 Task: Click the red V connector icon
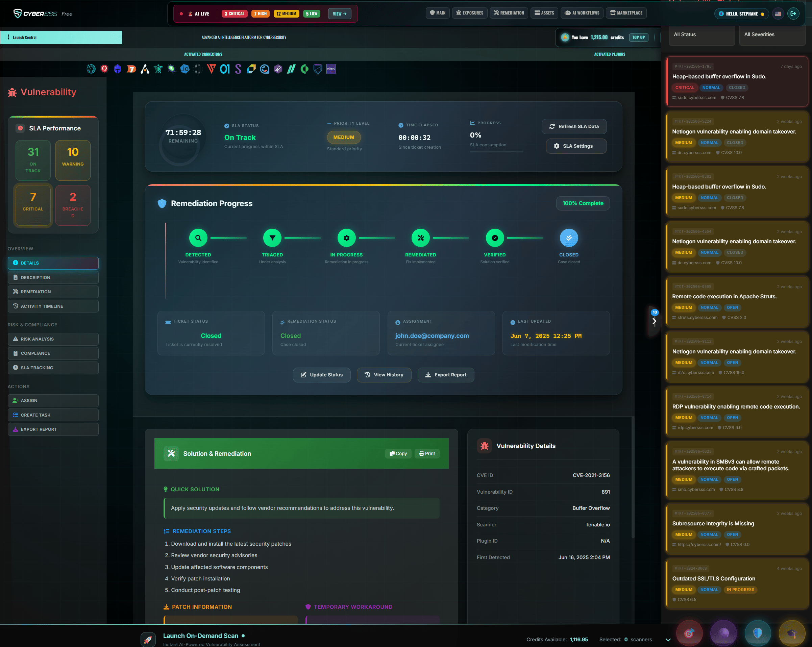[211, 69]
